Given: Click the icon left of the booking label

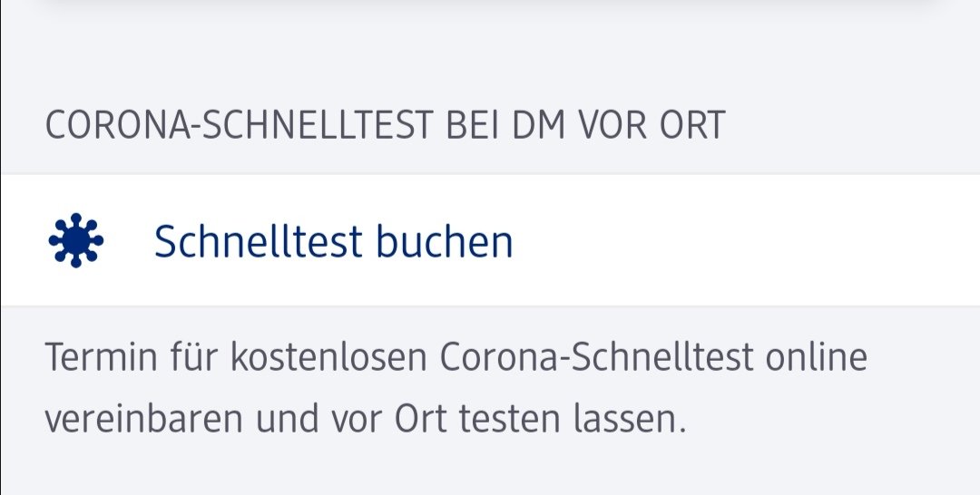Looking at the screenshot, I should coord(75,240).
